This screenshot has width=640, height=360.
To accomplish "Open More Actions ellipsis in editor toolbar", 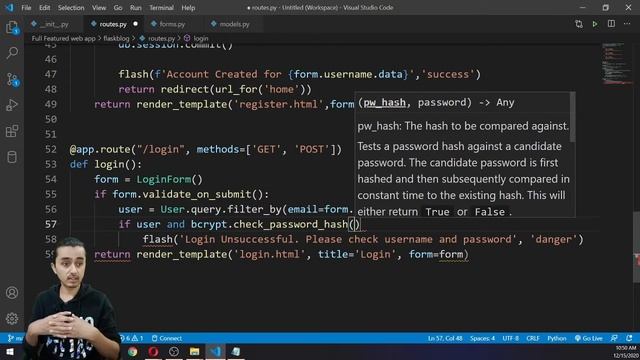I will click(x=627, y=24).
